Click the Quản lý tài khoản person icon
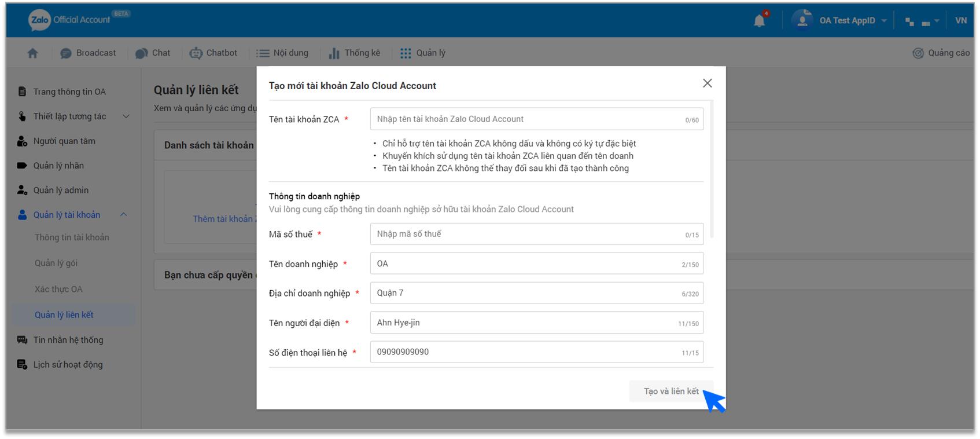 [x=22, y=215]
